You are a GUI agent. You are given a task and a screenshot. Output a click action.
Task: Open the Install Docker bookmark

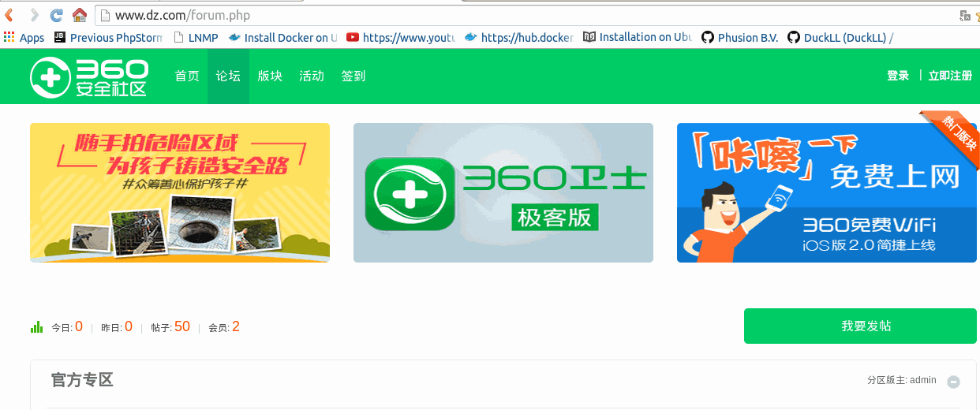282,37
